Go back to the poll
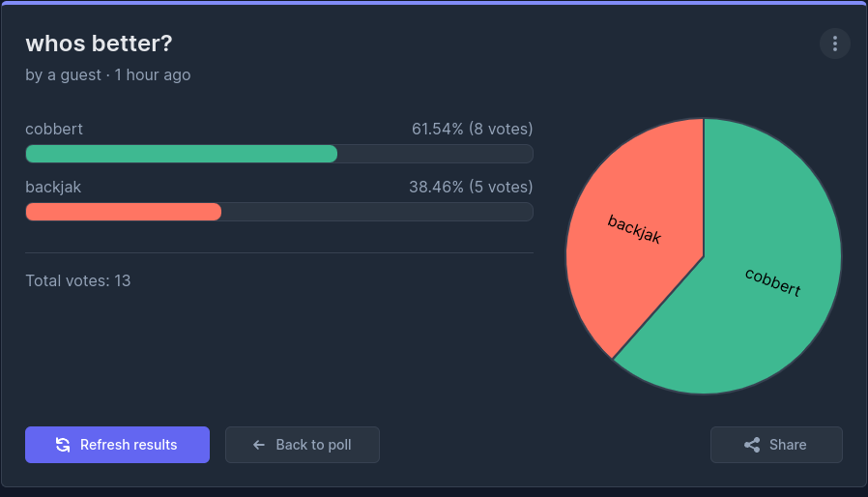Image resolution: width=868 pixels, height=497 pixels. [303, 445]
